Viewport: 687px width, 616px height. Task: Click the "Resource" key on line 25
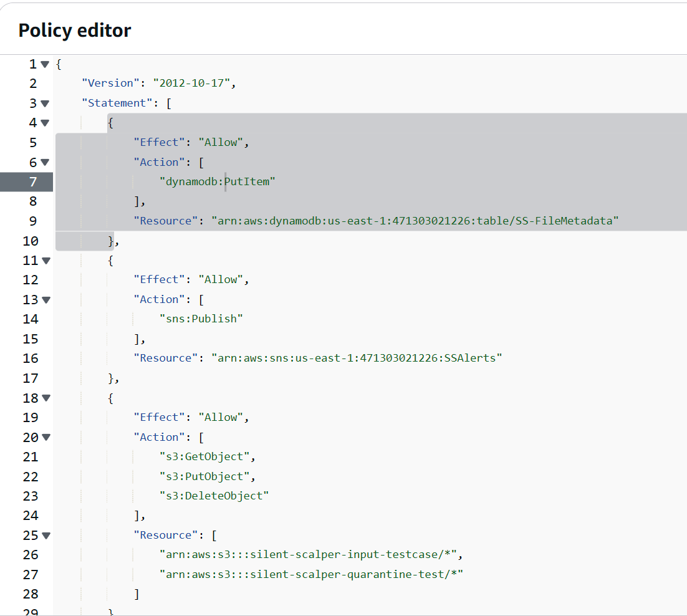(166, 535)
